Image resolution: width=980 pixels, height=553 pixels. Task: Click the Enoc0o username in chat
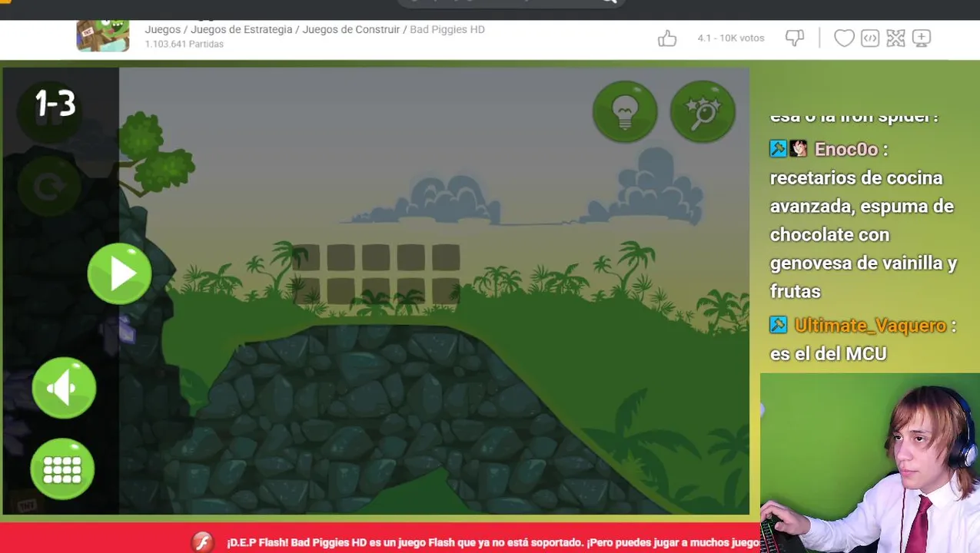click(x=846, y=149)
